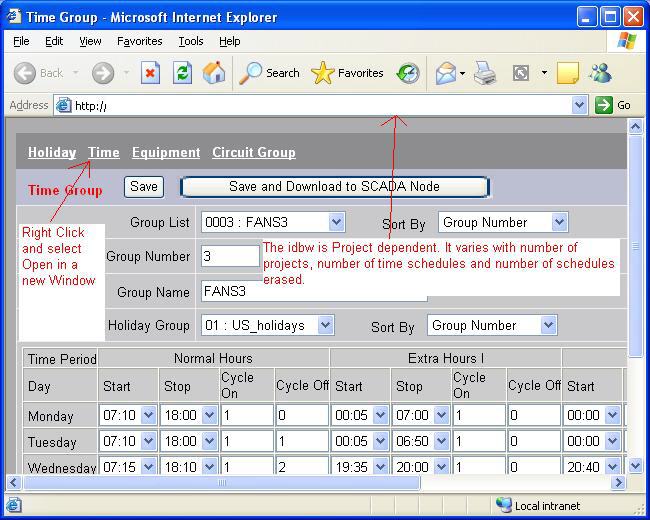Click the vertical scrollbar thumb
This screenshot has height=520, width=650.
coord(635,246)
